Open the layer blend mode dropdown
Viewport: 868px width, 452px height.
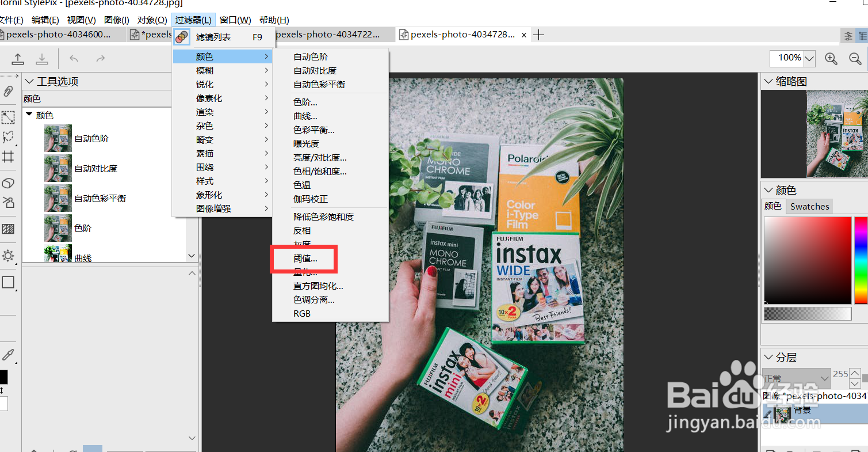[x=796, y=378]
